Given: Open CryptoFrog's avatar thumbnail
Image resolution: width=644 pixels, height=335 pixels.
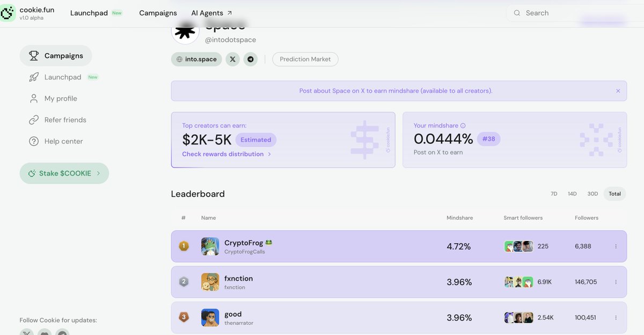Looking at the screenshot, I should pyautogui.click(x=210, y=246).
